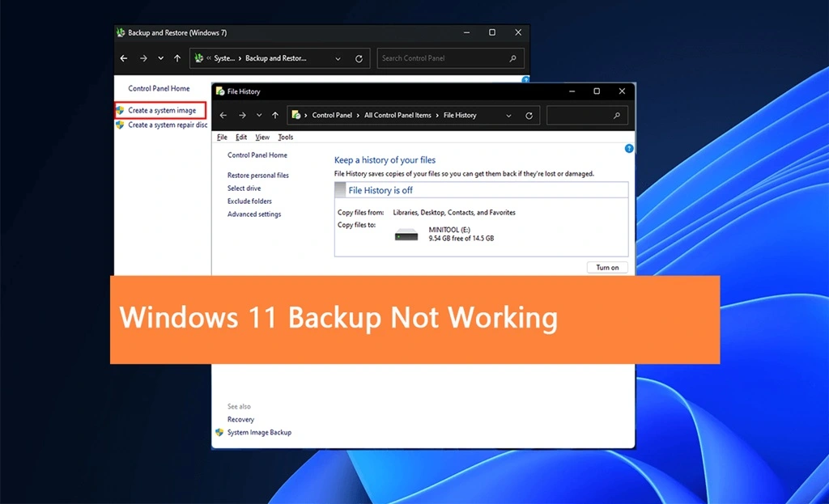Close the Backup and Restore window

coord(518,32)
